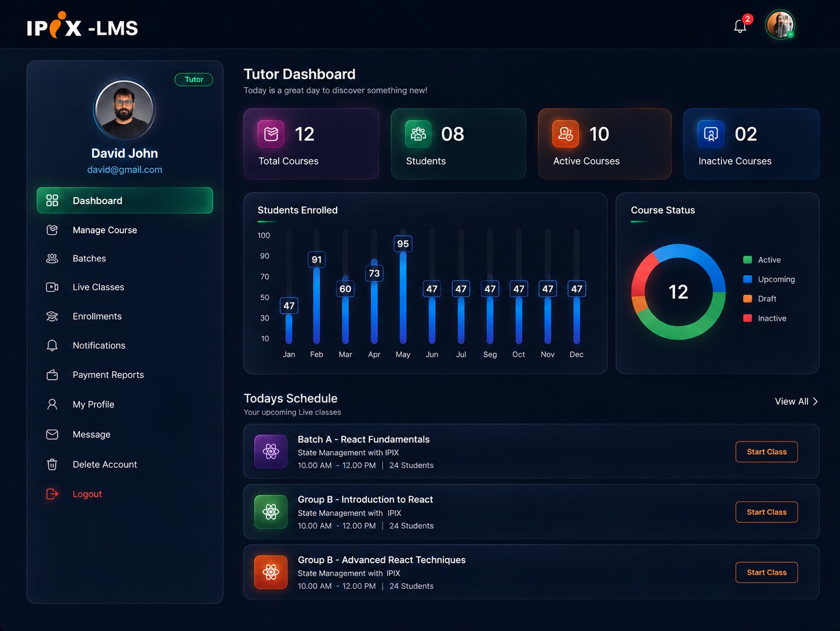Go to Batches section
Screen dimensions: 840x631
tap(89, 258)
